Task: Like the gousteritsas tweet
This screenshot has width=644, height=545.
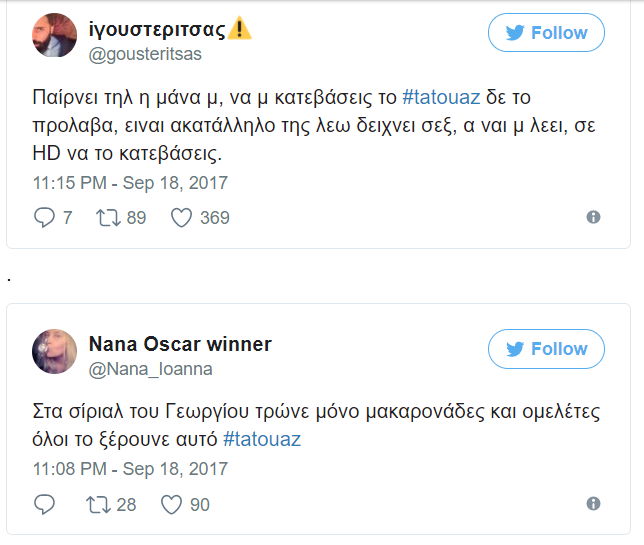Action: pos(181,217)
